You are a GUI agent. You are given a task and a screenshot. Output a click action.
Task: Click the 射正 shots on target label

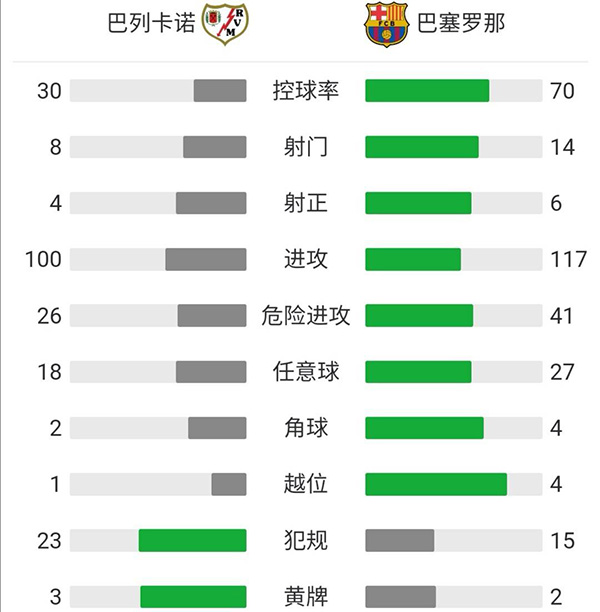point(305,203)
